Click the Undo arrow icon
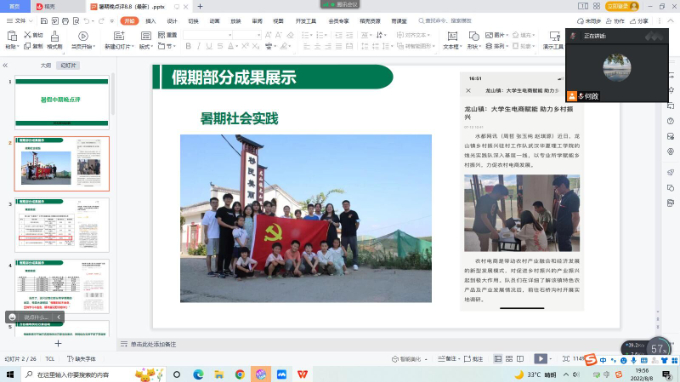The image size is (680, 382). (x=86, y=21)
